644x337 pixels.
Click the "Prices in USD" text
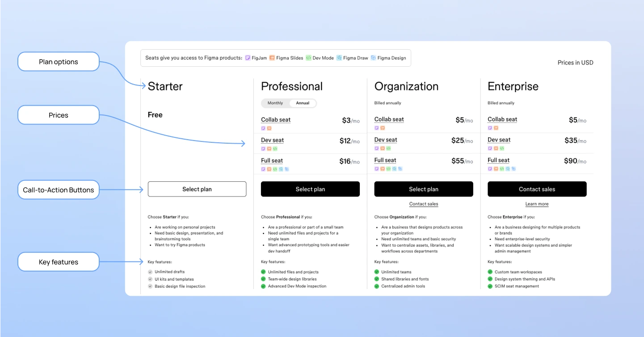pos(575,63)
